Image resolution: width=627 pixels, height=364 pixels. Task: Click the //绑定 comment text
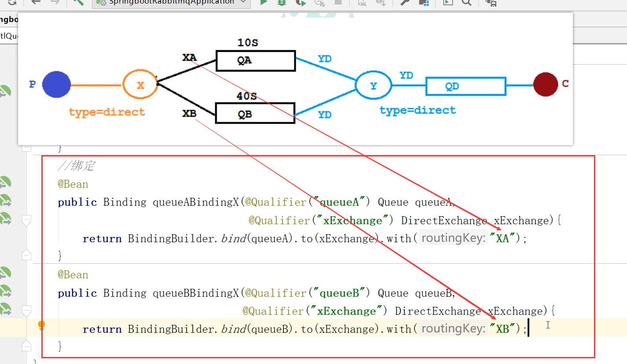tap(76, 166)
